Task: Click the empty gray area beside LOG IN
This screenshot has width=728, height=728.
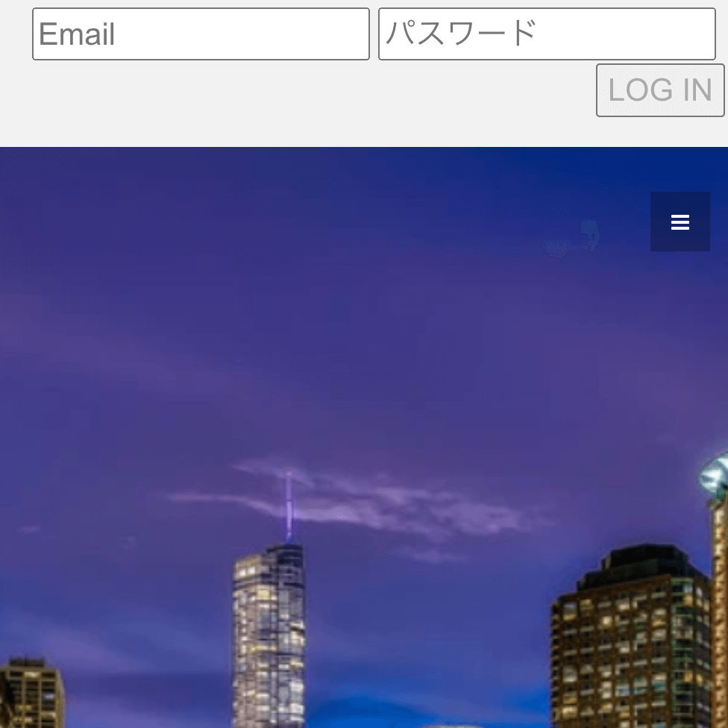Action: pos(298,91)
